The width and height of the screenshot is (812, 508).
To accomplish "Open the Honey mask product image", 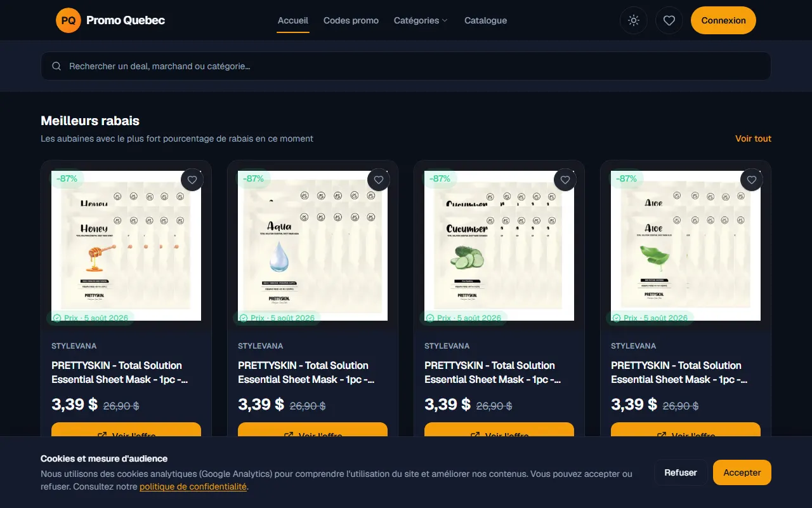I will [x=126, y=246].
